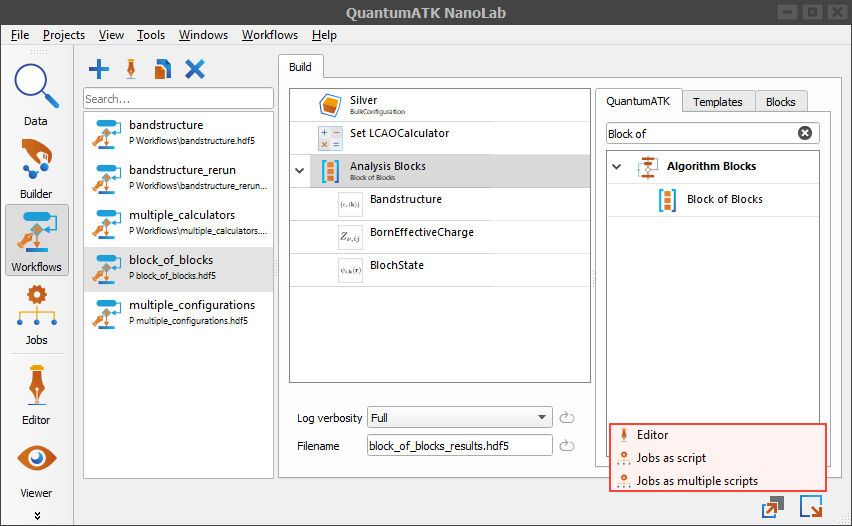852x526 pixels.
Task: Select the block_of_blocks workflow
Action: 178,269
